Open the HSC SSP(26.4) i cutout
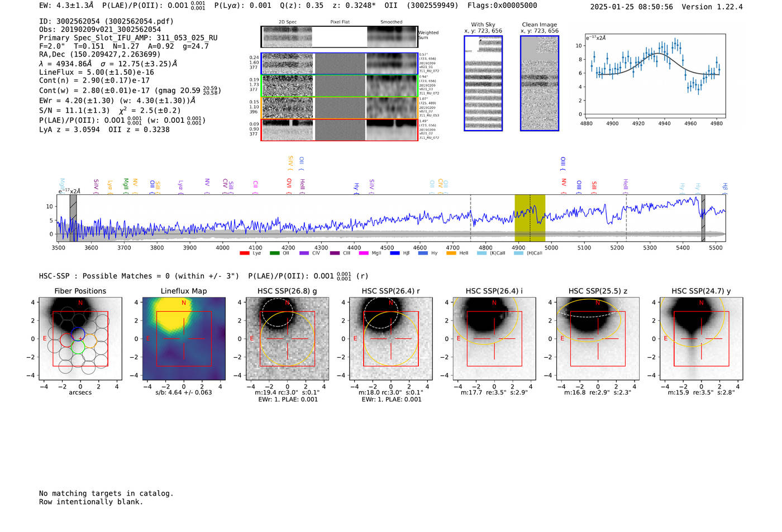Screen dimensions: 782x532 [x=494, y=339]
